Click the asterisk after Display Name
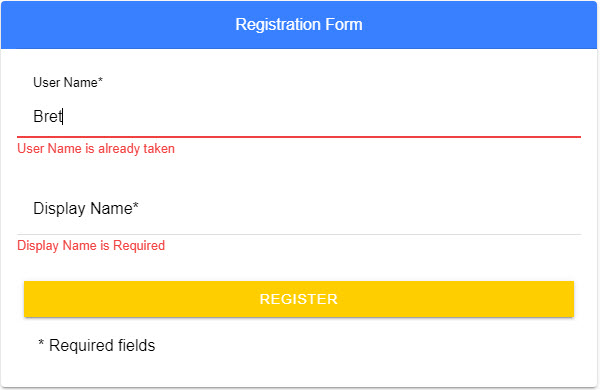 point(135,205)
